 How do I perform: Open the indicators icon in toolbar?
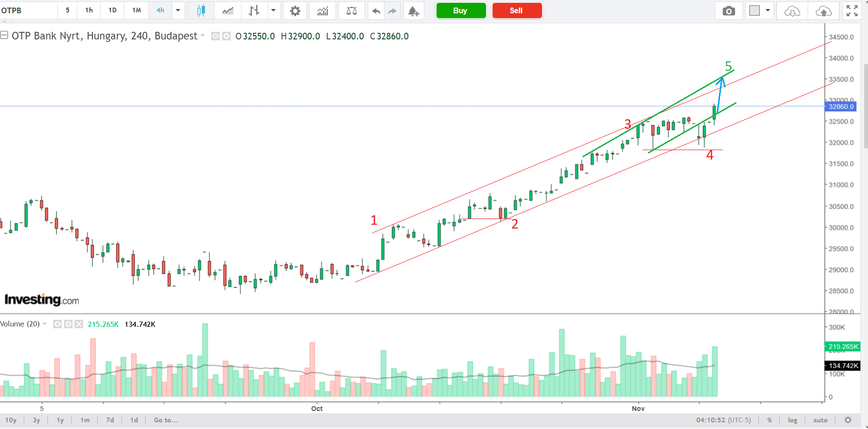[x=323, y=10]
